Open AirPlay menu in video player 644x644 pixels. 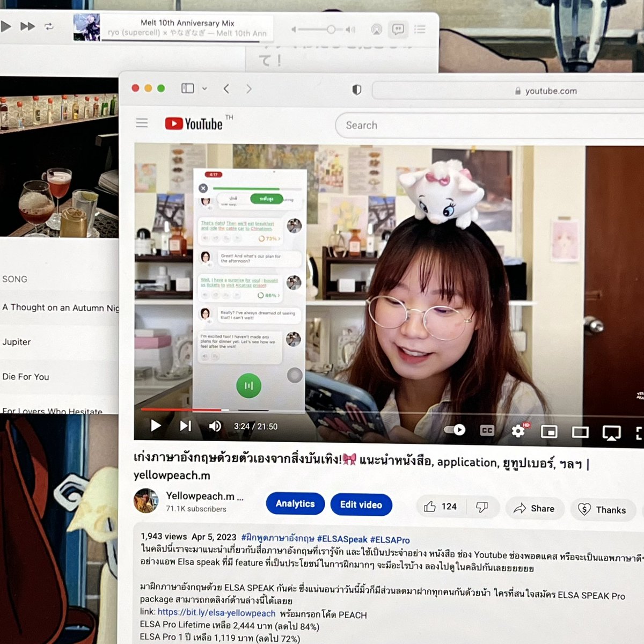[612, 433]
